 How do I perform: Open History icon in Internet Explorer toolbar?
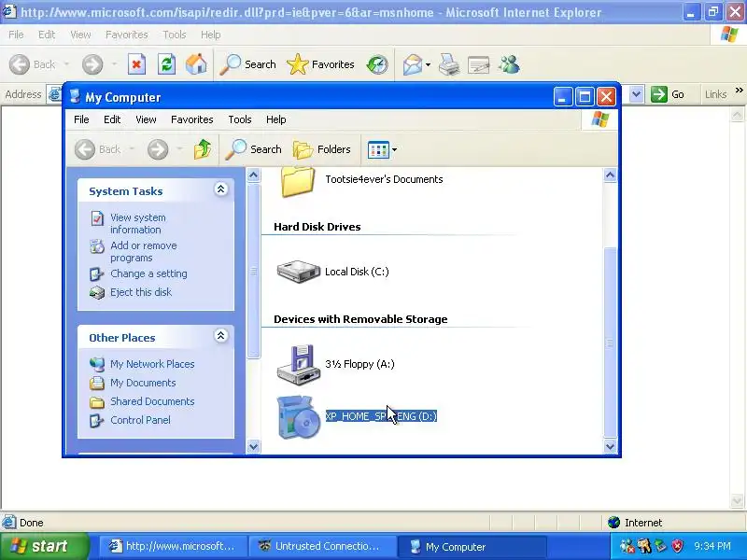pos(377,64)
